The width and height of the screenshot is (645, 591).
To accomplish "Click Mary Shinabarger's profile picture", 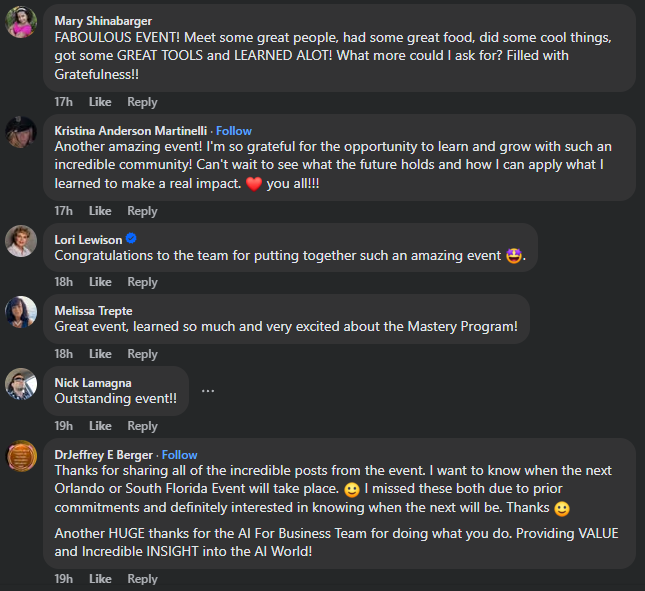I will pyautogui.click(x=21, y=22).
